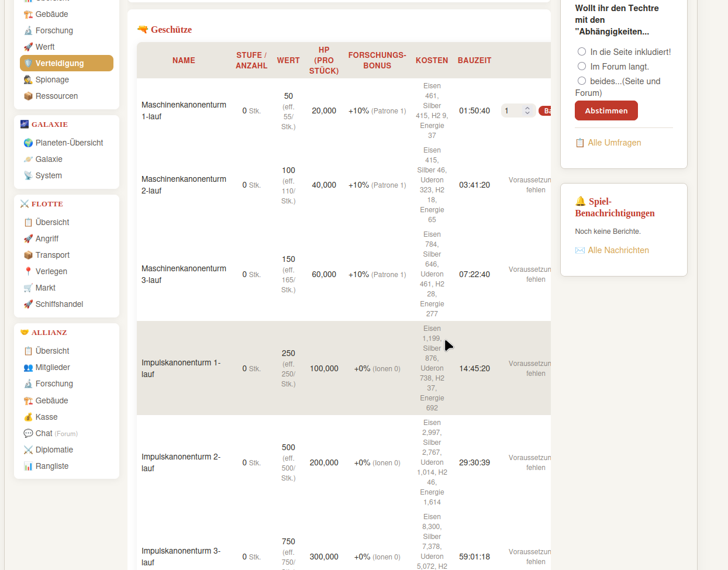Click the money bag icon beside Kasse
728x570 pixels.
click(x=28, y=417)
